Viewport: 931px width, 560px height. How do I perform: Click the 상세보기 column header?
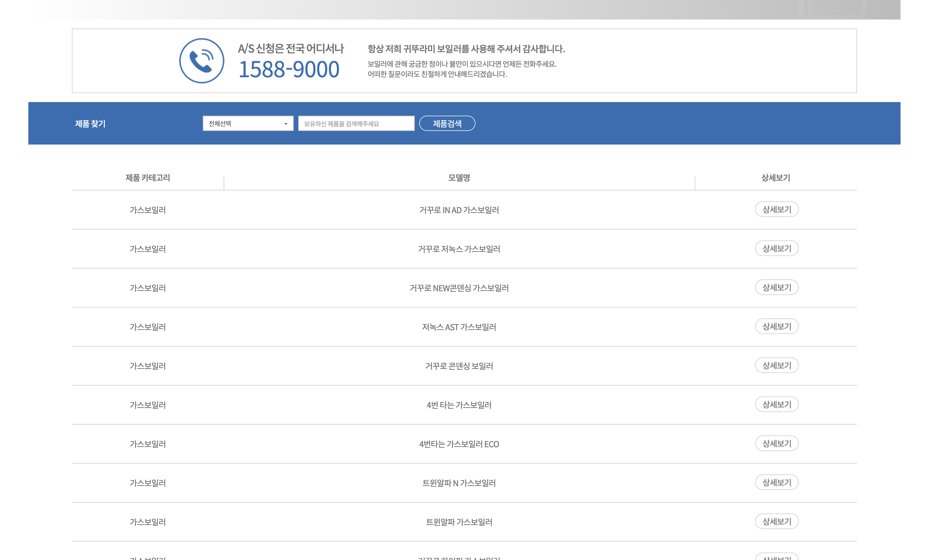[x=775, y=178]
